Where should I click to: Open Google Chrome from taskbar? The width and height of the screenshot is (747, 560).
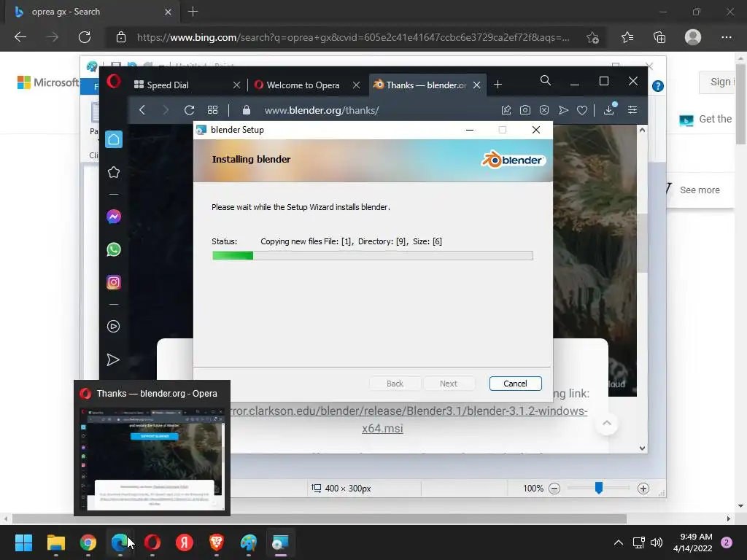click(88, 542)
